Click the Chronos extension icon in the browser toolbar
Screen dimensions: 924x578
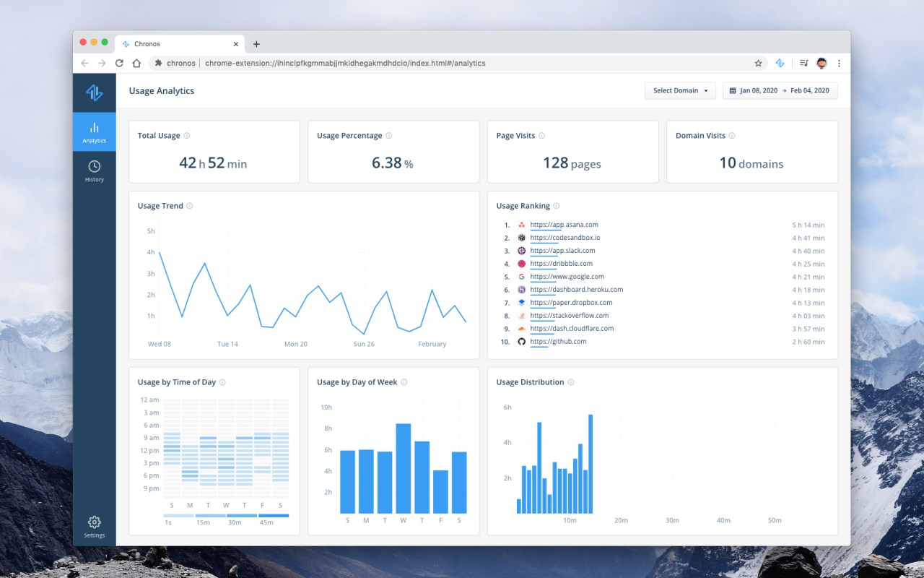780,63
